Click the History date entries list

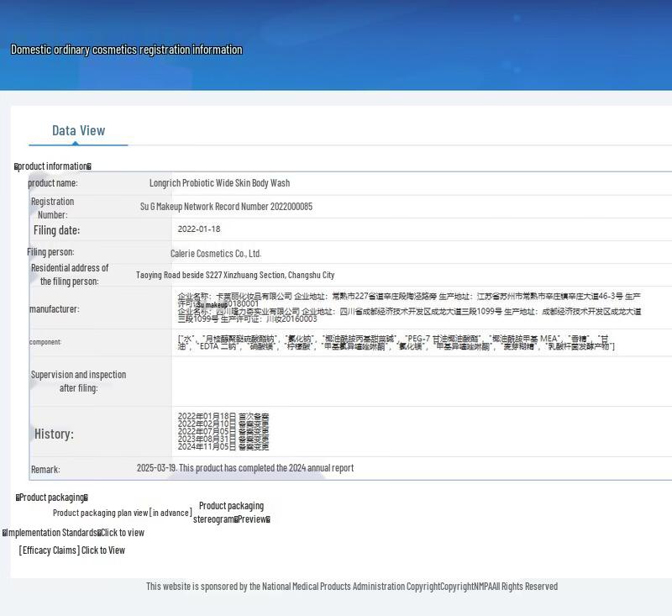223,432
